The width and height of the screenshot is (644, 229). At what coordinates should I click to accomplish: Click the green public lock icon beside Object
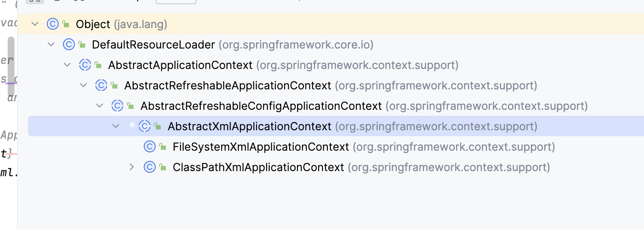[66, 25]
